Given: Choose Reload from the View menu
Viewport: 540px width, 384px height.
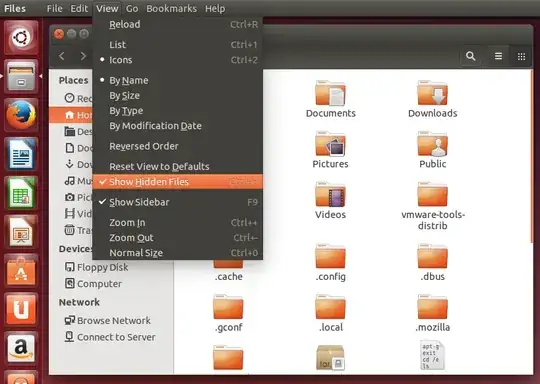Looking at the screenshot, I should pos(178,24).
